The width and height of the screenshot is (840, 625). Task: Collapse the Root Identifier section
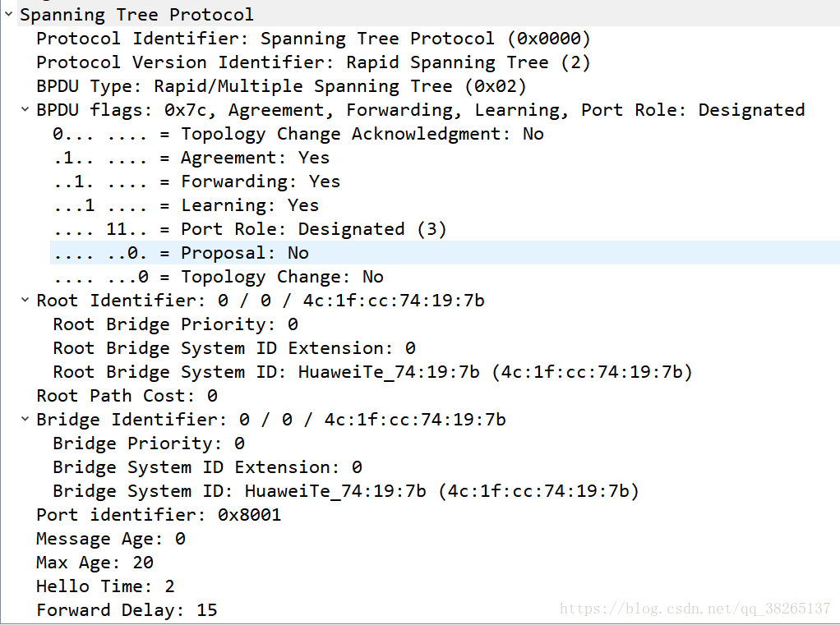[25, 301]
